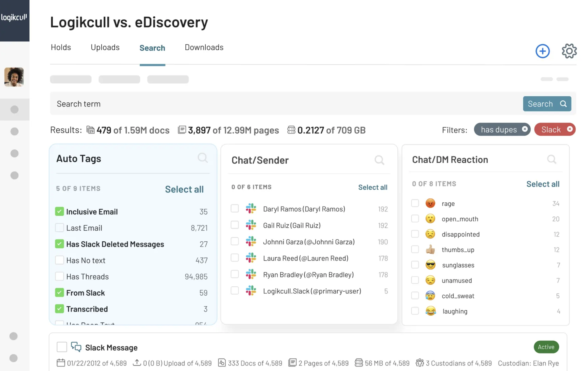Click the rage emoji icon
This screenshot has width=588, height=371.
coord(430,203)
